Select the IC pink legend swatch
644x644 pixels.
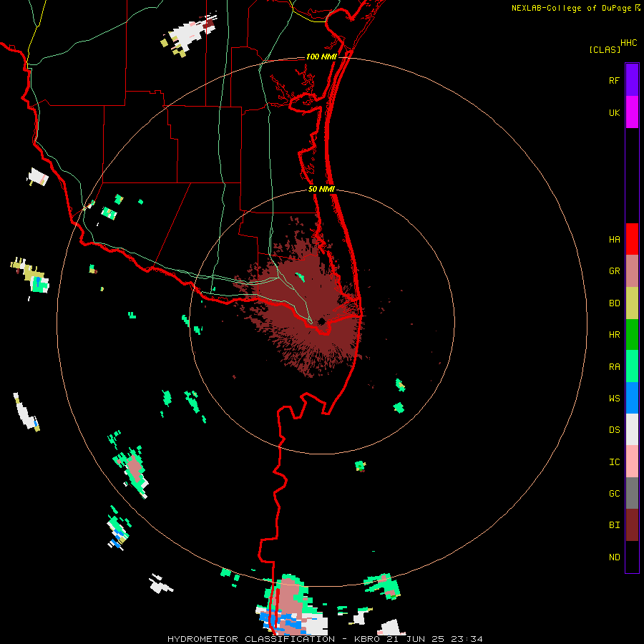[x=632, y=462]
